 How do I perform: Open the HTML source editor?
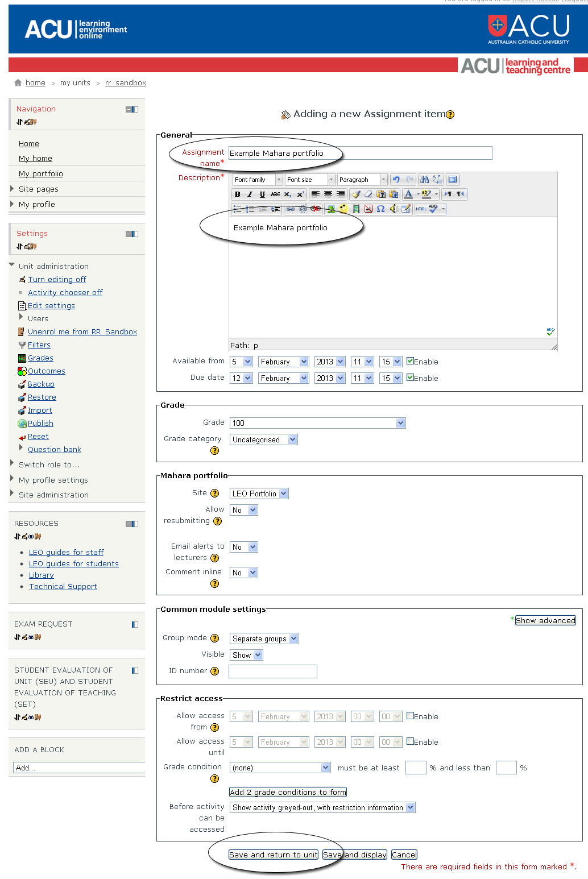click(421, 209)
